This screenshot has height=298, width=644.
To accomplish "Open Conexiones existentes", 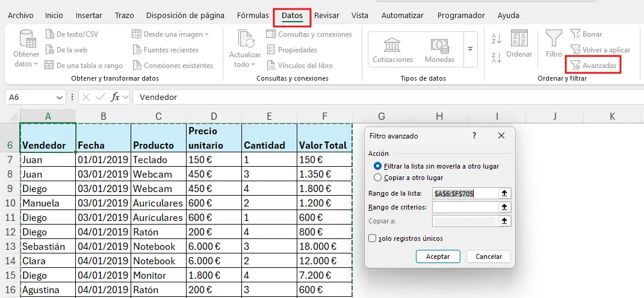I will (x=173, y=66).
